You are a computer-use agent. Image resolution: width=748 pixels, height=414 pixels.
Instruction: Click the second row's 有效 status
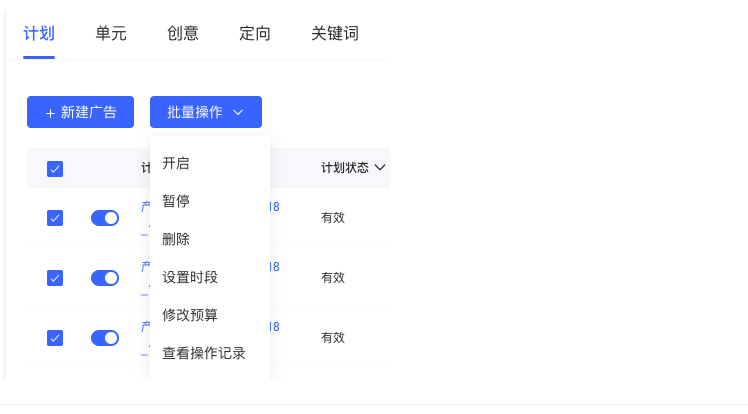(333, 278)
